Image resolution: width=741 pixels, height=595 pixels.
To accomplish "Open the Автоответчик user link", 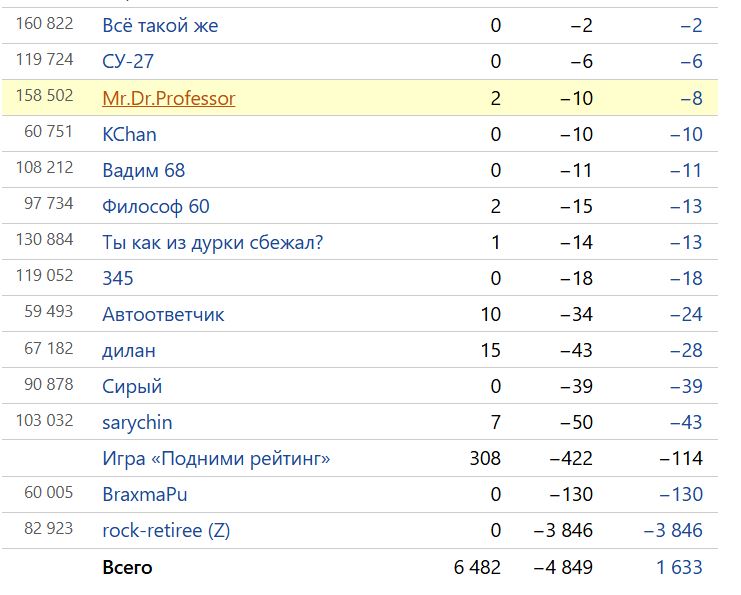I will (x=163, y=314).
